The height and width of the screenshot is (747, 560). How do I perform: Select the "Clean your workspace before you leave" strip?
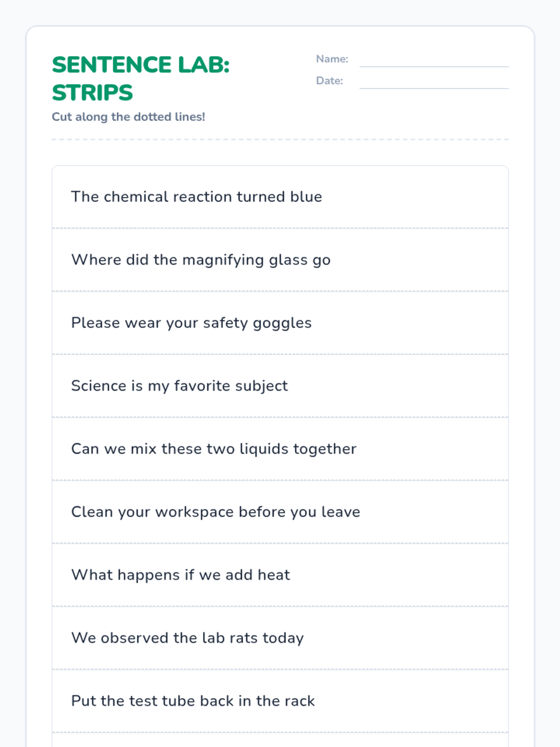click(280, 512)
